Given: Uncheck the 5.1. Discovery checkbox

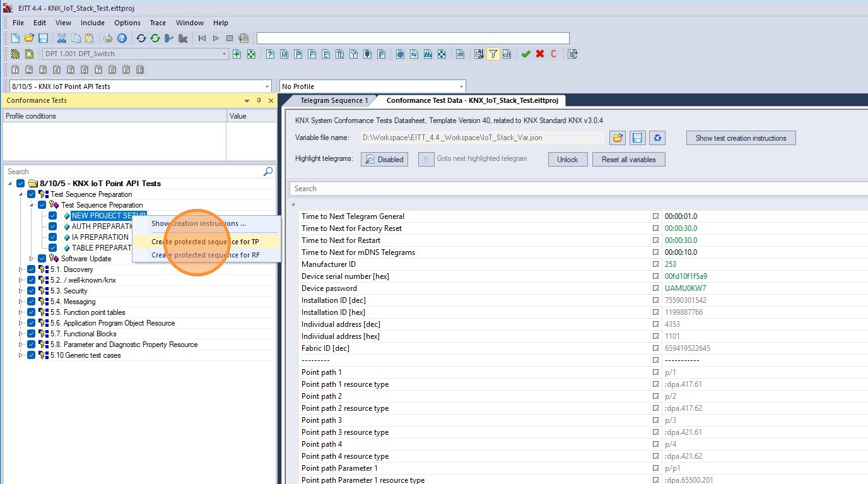Looking at the screenshot, I should 31,269.
